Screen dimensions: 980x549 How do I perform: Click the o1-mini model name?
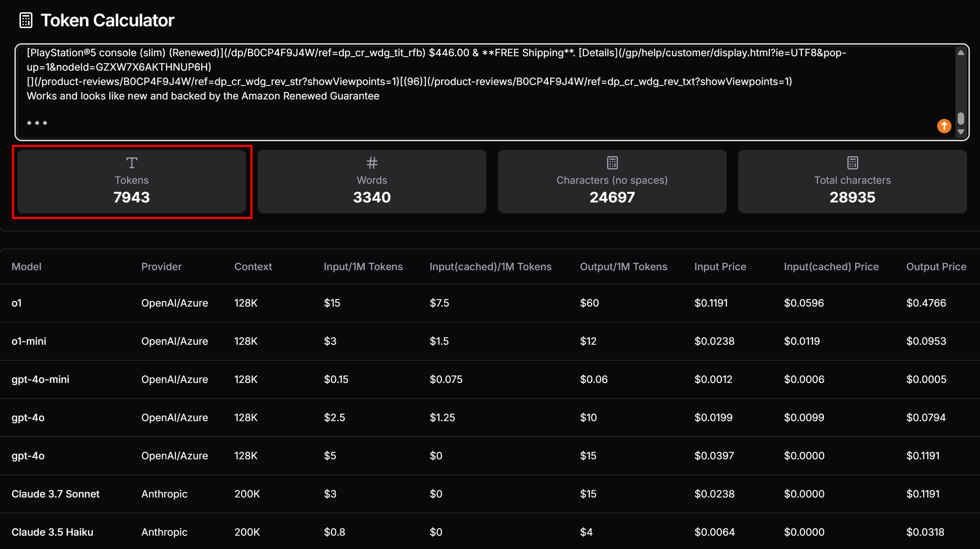[28, 341]
